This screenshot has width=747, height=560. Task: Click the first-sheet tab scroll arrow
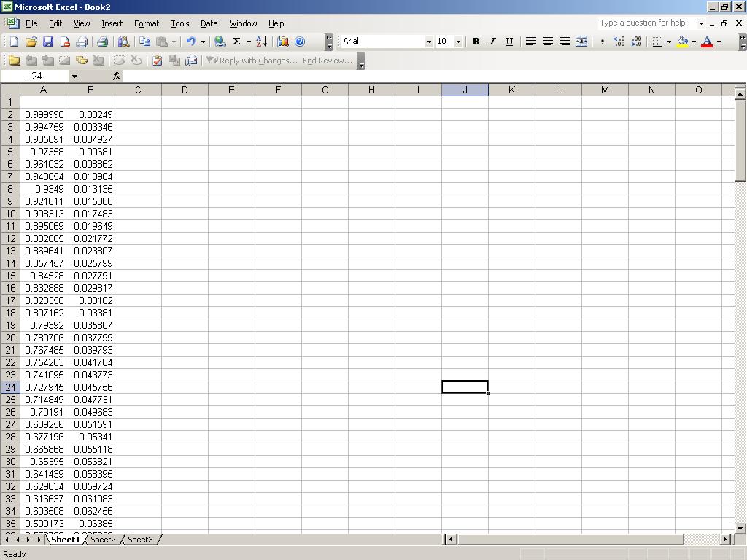tap(6, 540)
